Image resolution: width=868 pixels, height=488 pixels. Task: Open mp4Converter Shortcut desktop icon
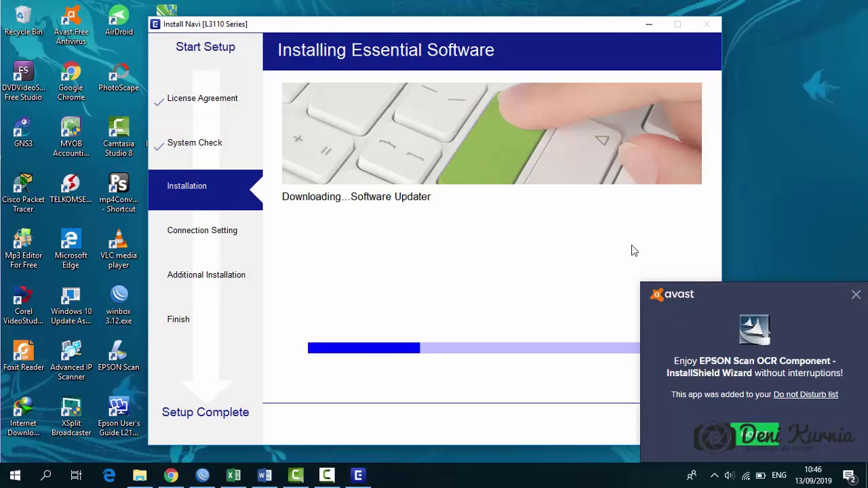119,193
